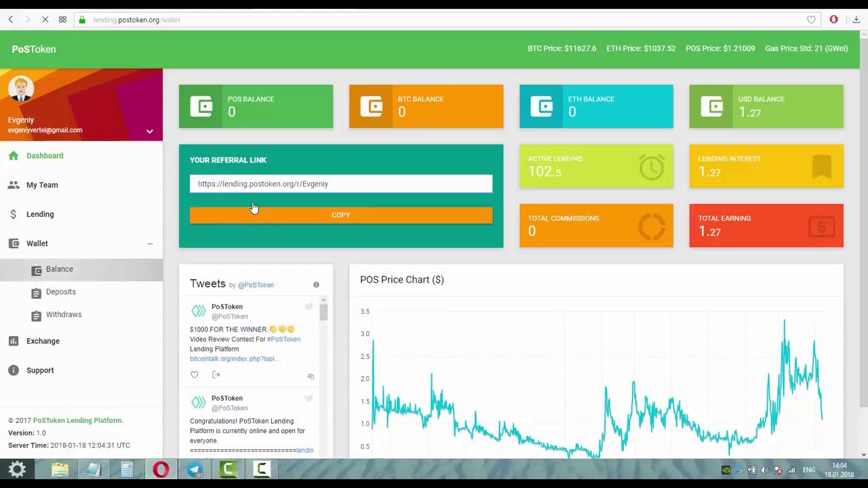Click PoSToken Lending Platform footer link

point(77,420)
